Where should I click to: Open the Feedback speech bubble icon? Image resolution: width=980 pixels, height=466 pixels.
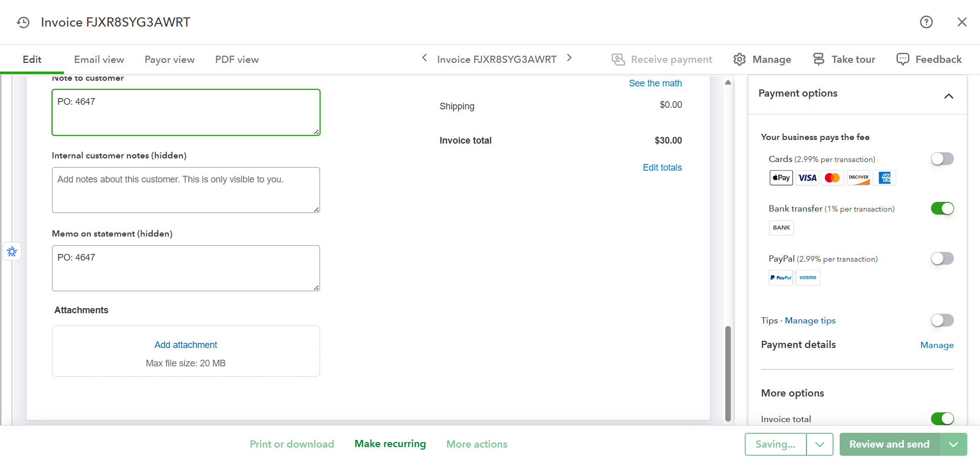[902, 59]
